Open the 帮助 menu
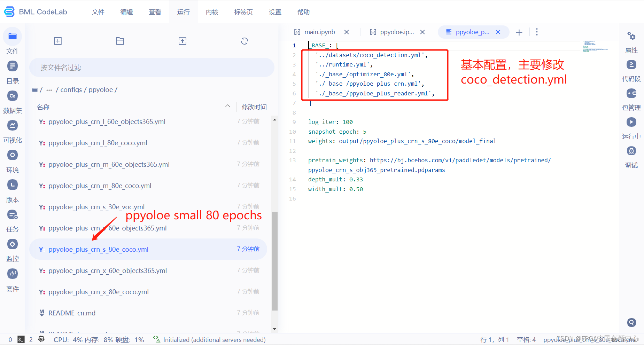 click(x=304, y=12)
